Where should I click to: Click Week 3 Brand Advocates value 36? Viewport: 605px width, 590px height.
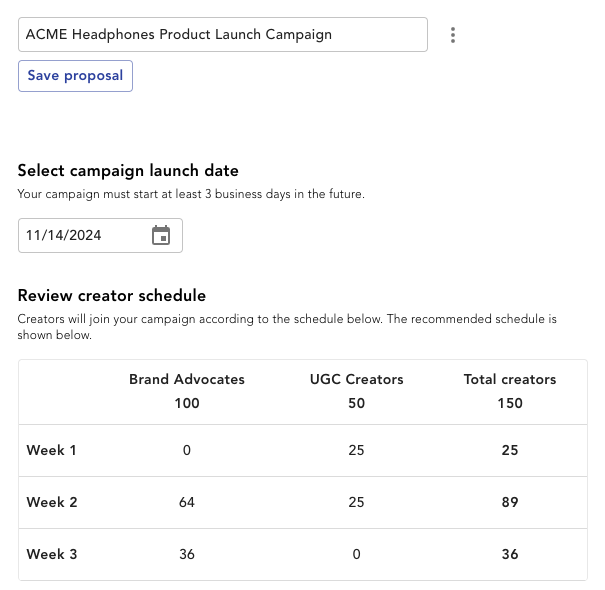tap(187, 554)
